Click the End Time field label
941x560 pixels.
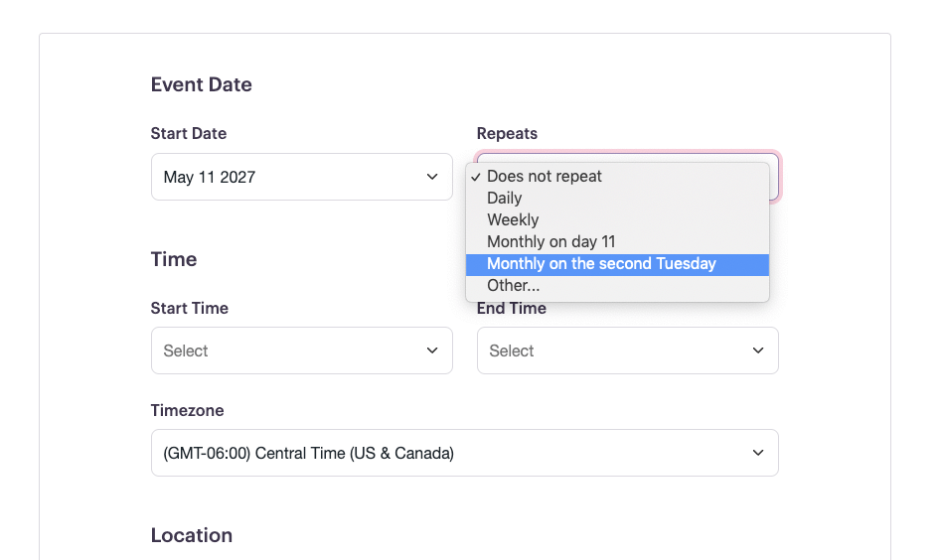(x=512, y=309)
